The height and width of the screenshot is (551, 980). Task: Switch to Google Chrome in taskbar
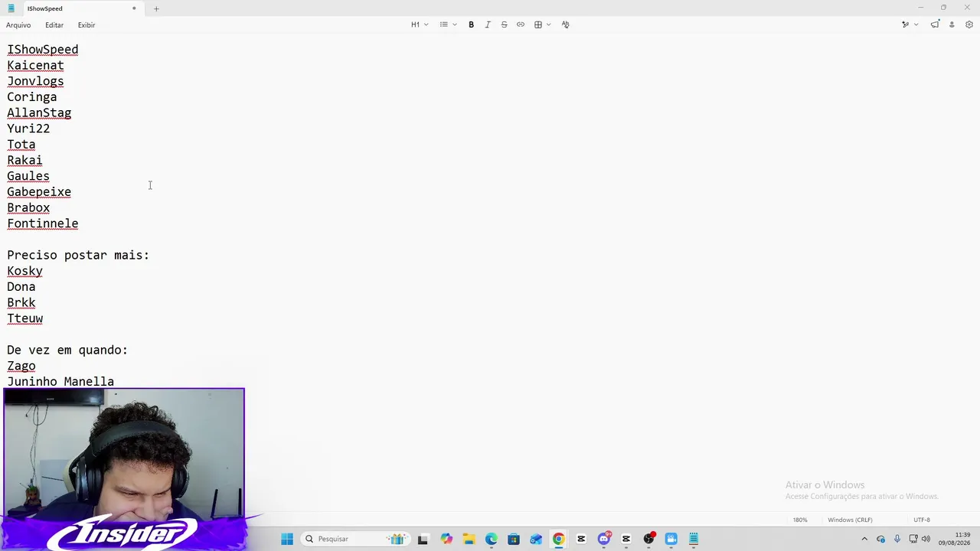coord(559,539)
